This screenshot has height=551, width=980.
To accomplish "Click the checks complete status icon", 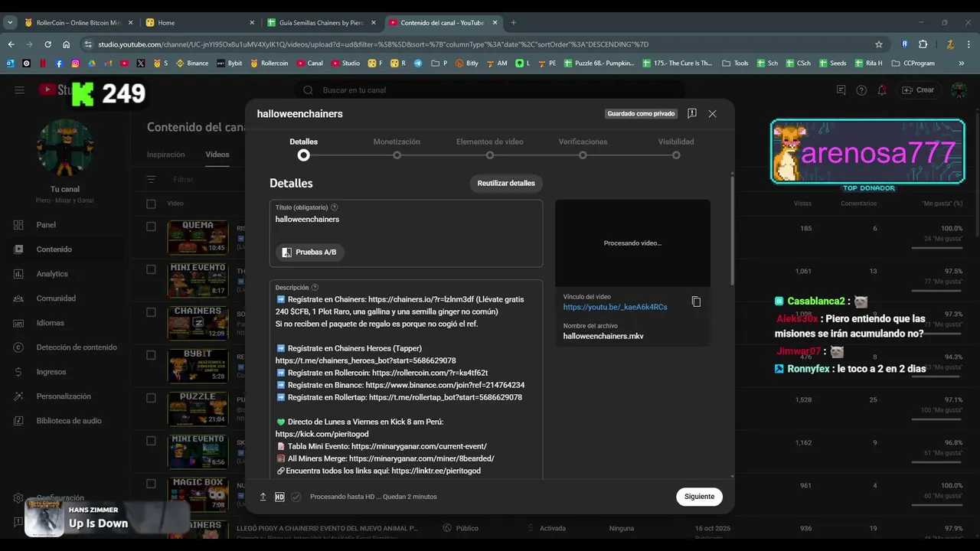I will 296,497.
